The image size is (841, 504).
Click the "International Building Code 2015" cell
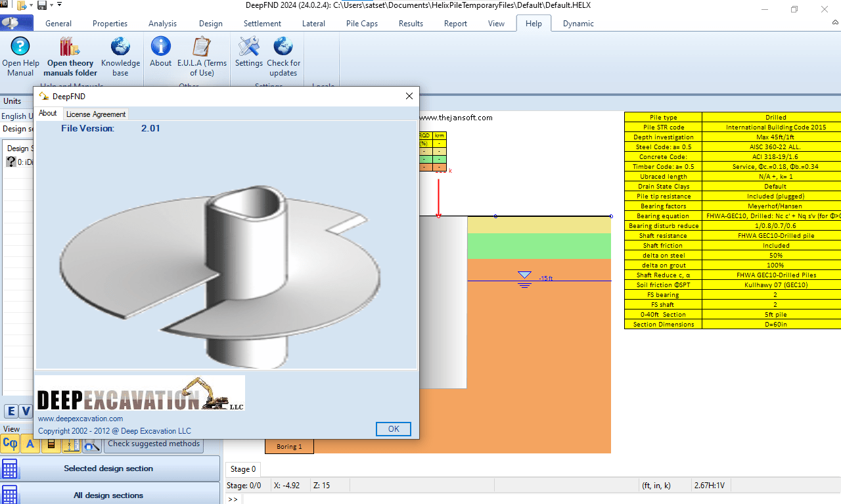click(776, 127)
